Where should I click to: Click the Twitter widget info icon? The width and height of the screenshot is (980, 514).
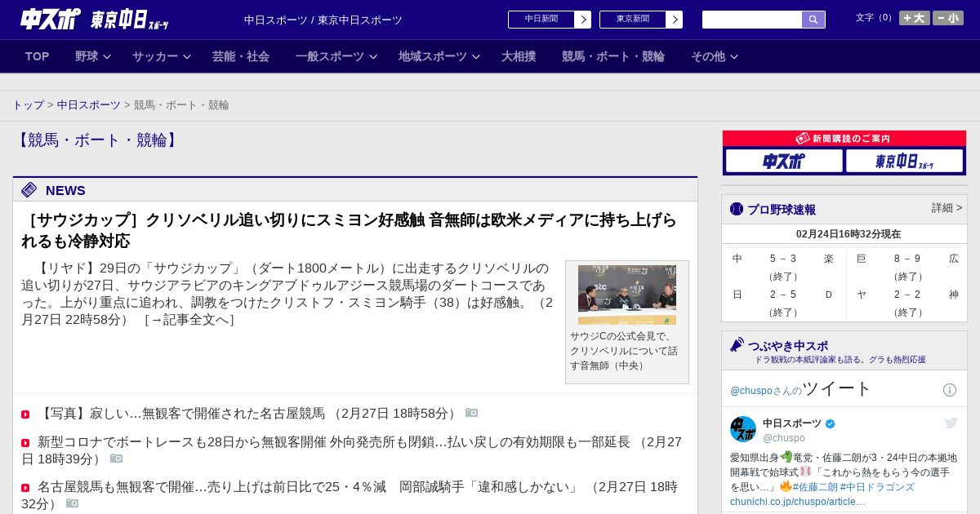click(950, 390)
